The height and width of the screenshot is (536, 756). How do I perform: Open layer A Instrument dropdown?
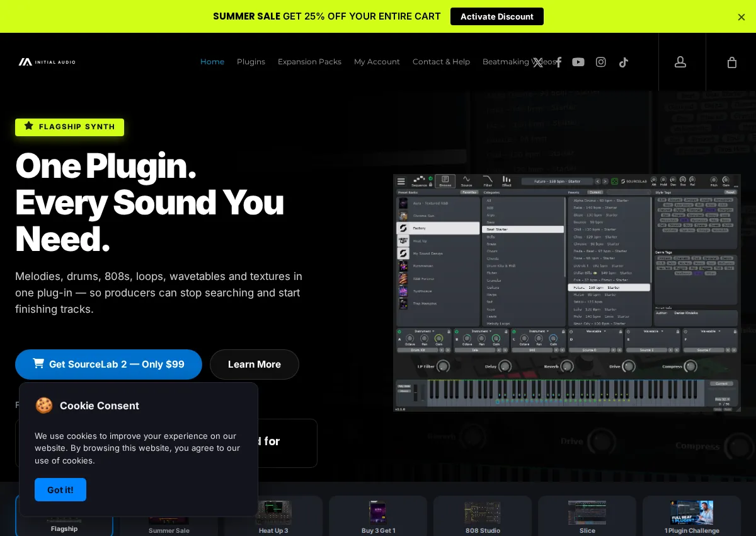pyautogui.click(x=425, y=331)
